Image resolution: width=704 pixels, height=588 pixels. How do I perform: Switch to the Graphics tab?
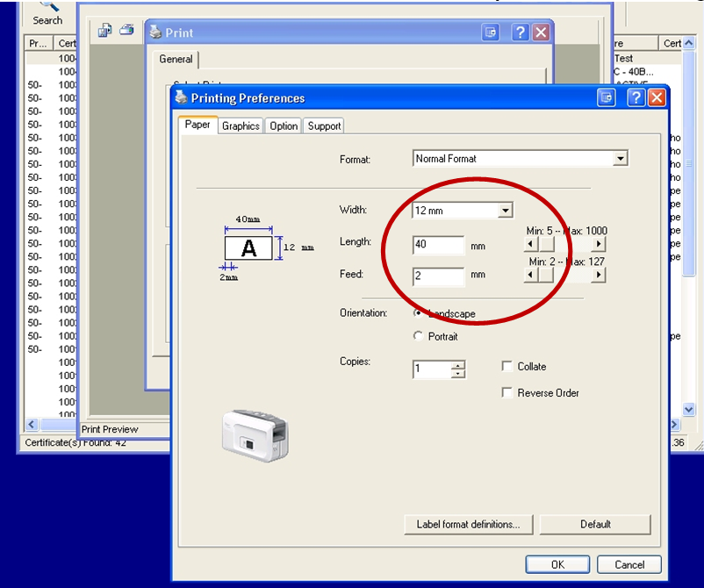pos(241,126)
